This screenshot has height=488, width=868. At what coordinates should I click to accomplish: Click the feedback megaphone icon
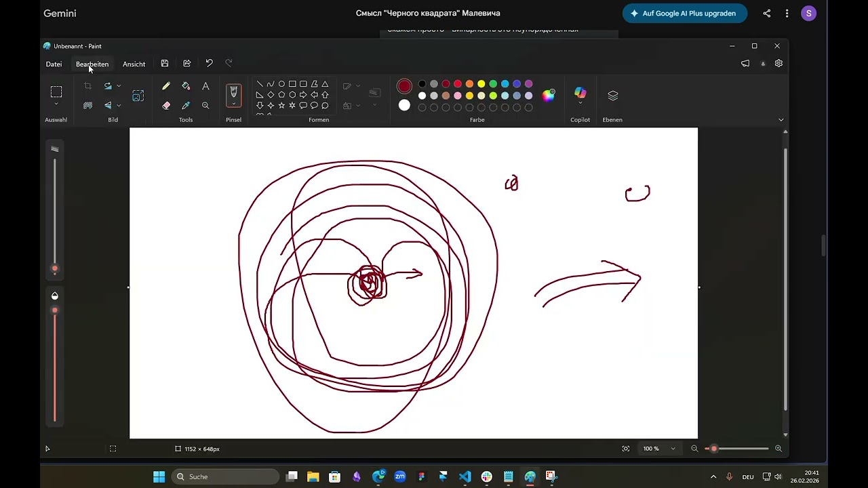[745, 64]
